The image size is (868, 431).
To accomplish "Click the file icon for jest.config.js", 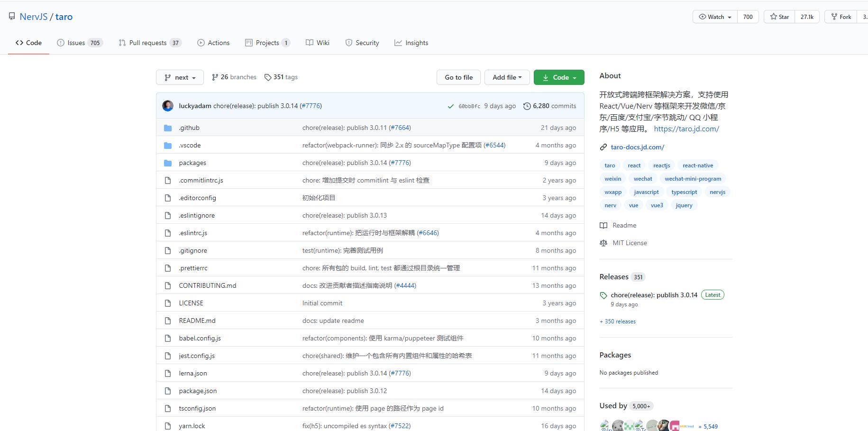I will click(168, 356).
